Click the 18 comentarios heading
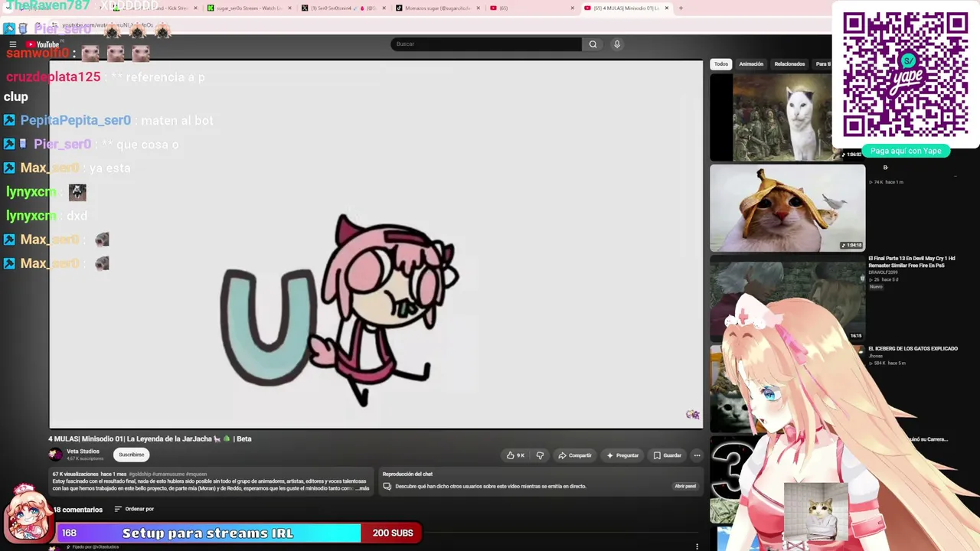Image resolution: width=980 pixels, height=551 pixels. click(x=78, y=510)
